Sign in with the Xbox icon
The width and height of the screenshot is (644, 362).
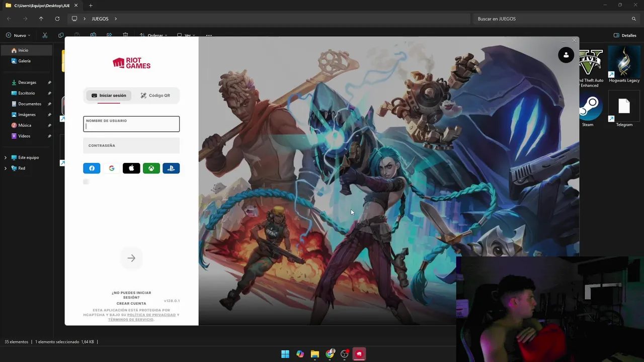click(151, 168)
